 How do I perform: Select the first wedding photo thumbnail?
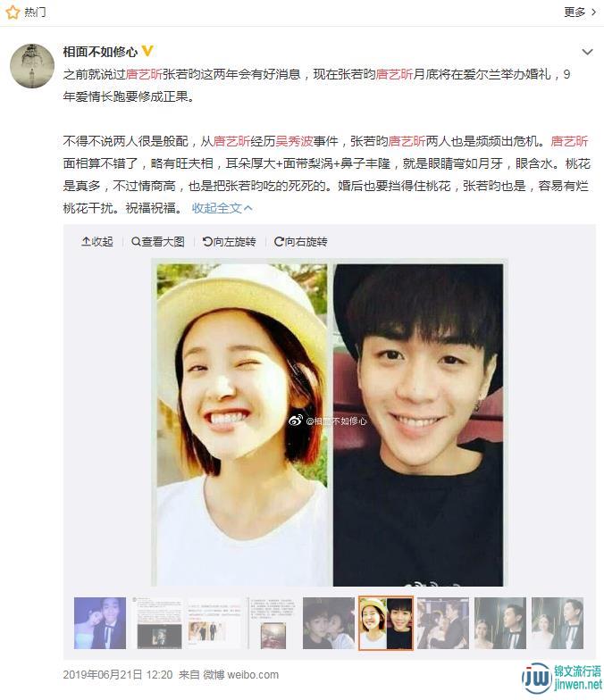coord(100,623)
